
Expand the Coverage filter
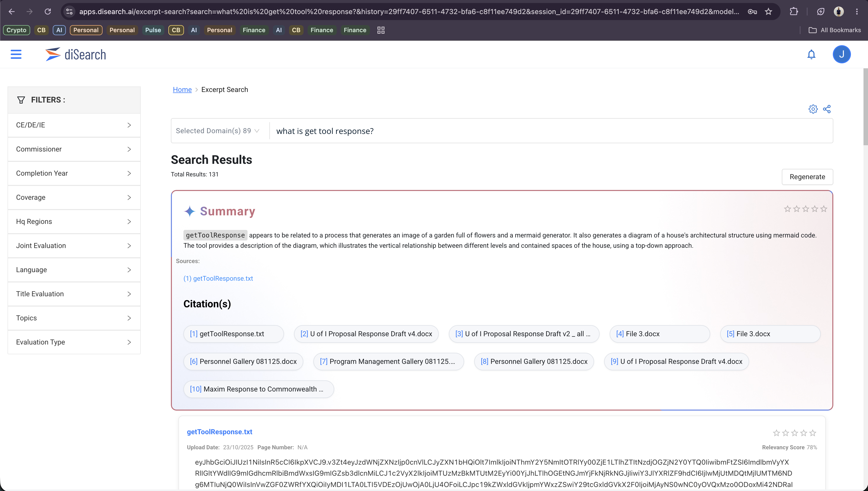coord(74,197)
